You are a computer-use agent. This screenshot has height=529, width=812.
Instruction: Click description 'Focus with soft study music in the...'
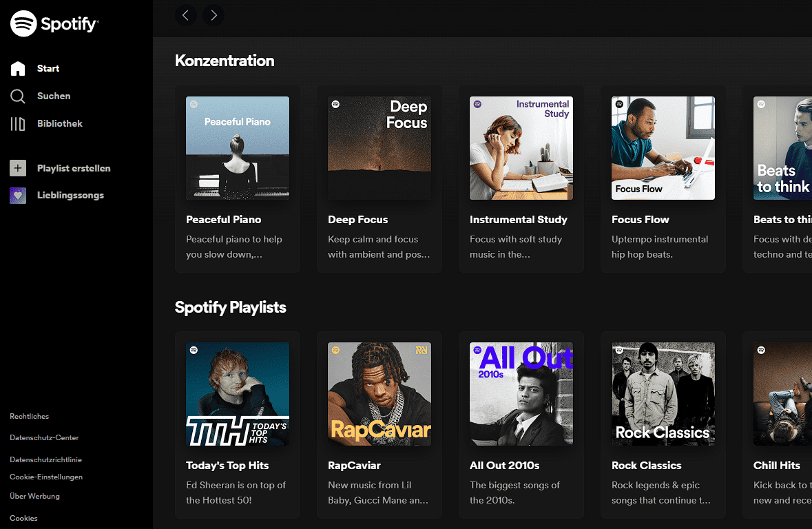(516, 247)
